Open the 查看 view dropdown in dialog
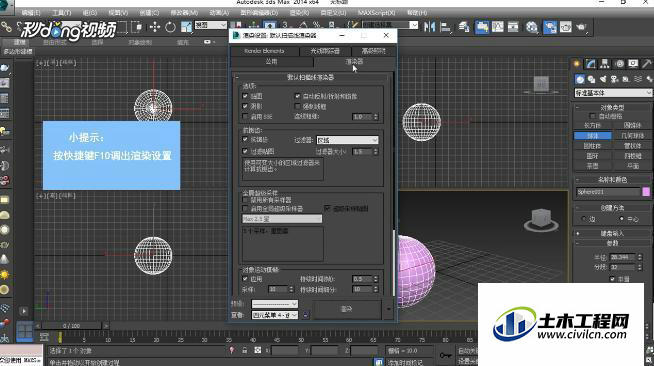Image resolution: width=654 pixels, height=366 pixels. point(275,315)
